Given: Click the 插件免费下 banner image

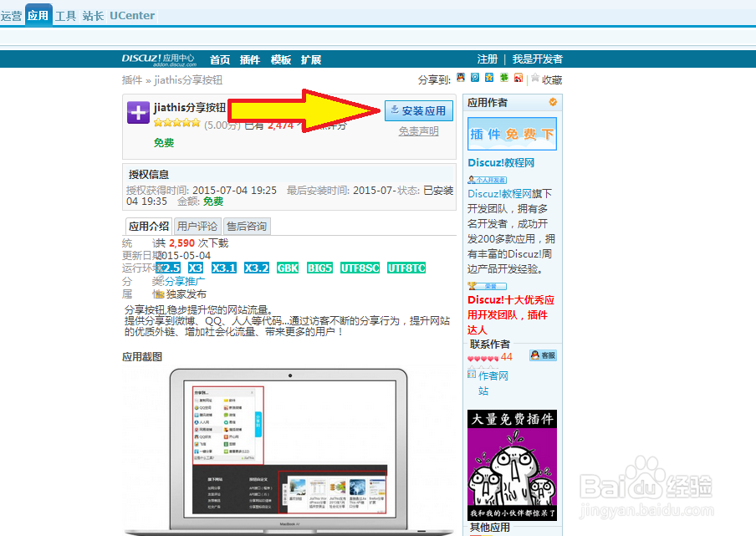Looking at the screenshot, I should [512, 134].
